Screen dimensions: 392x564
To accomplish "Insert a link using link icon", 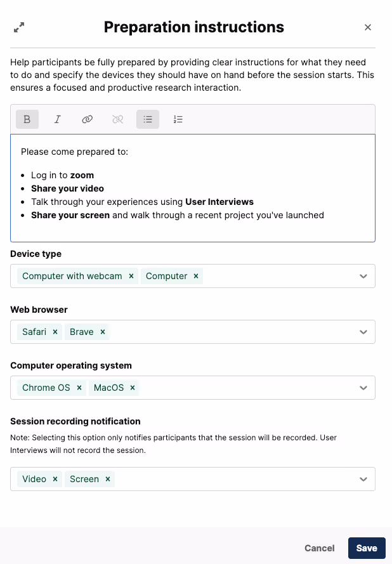I will click(88, 119).
